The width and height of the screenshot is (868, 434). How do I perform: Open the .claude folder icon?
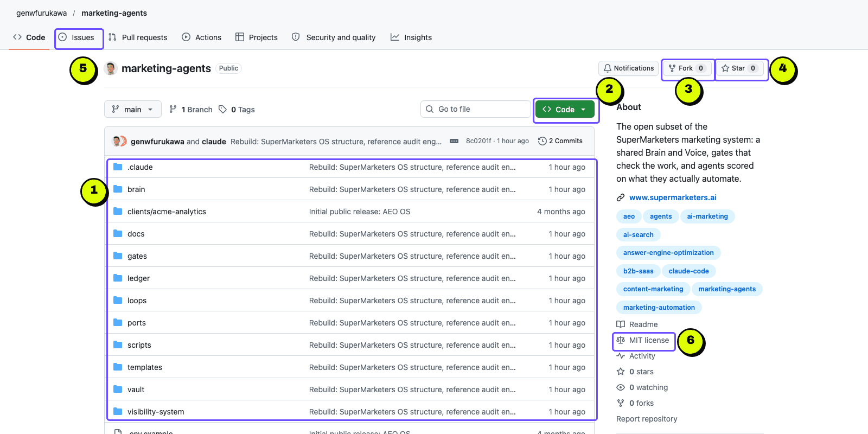point(118,167)
